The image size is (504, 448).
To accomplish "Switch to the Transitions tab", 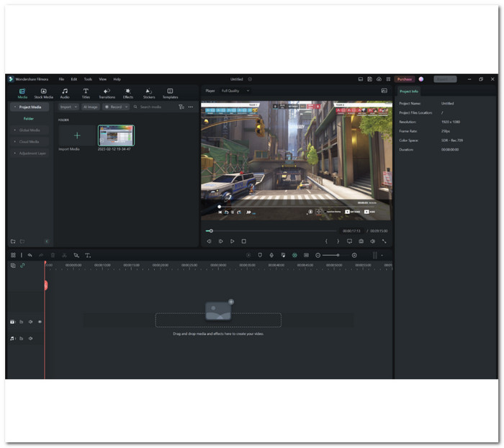I will 107,94.
